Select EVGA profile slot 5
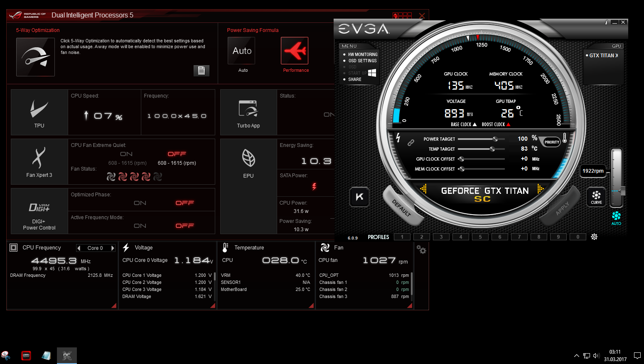644x364 pixels. pos(480,237)
